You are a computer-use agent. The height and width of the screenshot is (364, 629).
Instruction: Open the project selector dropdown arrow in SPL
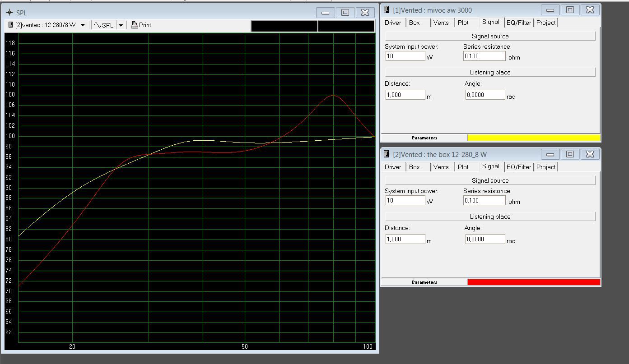(83, 25)
